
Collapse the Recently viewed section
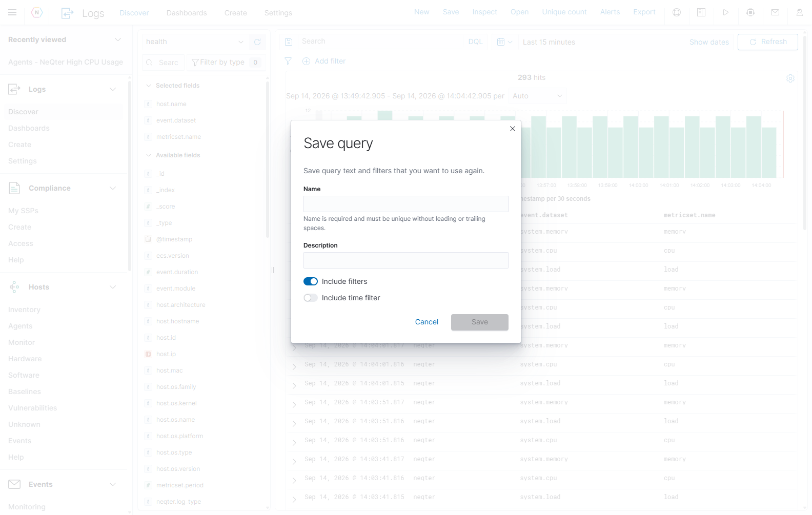pyautogui.click(x=118, y=39)
